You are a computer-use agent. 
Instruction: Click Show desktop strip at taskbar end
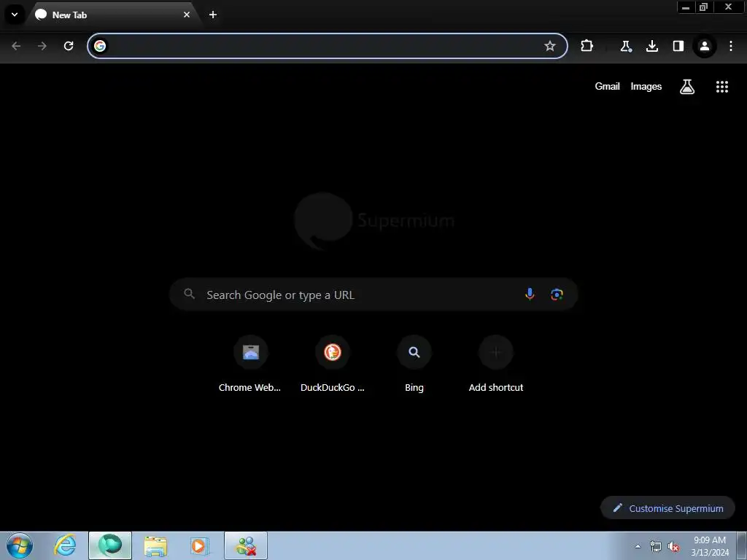click(742, 545)
